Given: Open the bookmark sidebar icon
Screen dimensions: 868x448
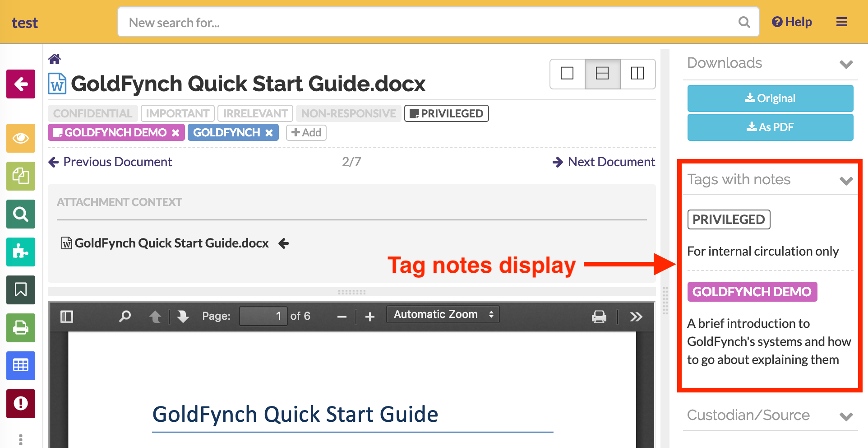Looking at the screenshot, I should (x=21, y=290).
